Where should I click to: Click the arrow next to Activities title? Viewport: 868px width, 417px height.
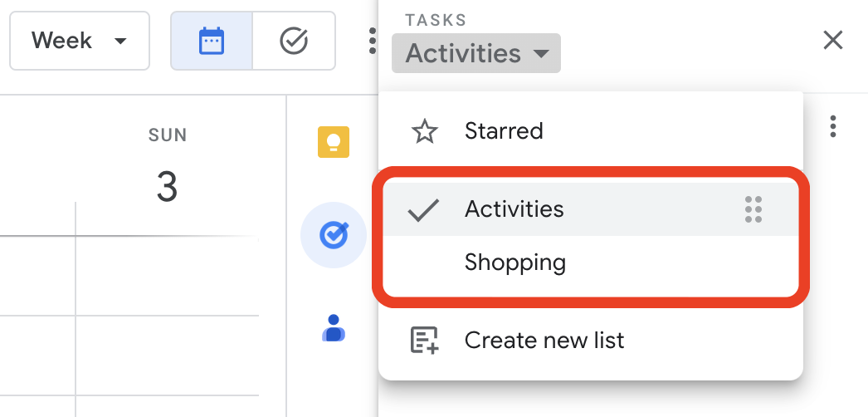click(x=540, y=54)
